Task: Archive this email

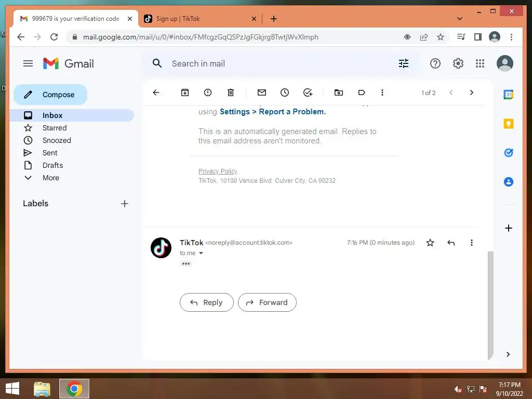Action: 185,92
